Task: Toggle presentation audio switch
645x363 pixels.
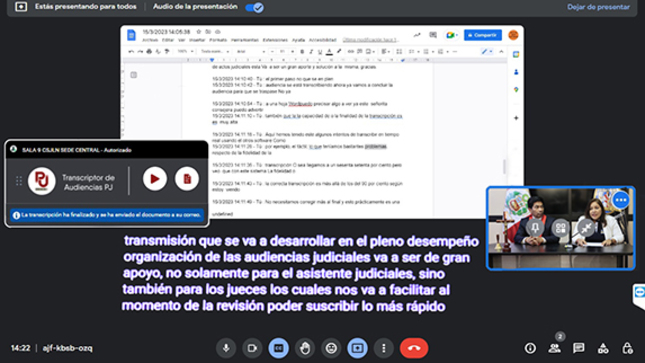Action: [255, 7]
